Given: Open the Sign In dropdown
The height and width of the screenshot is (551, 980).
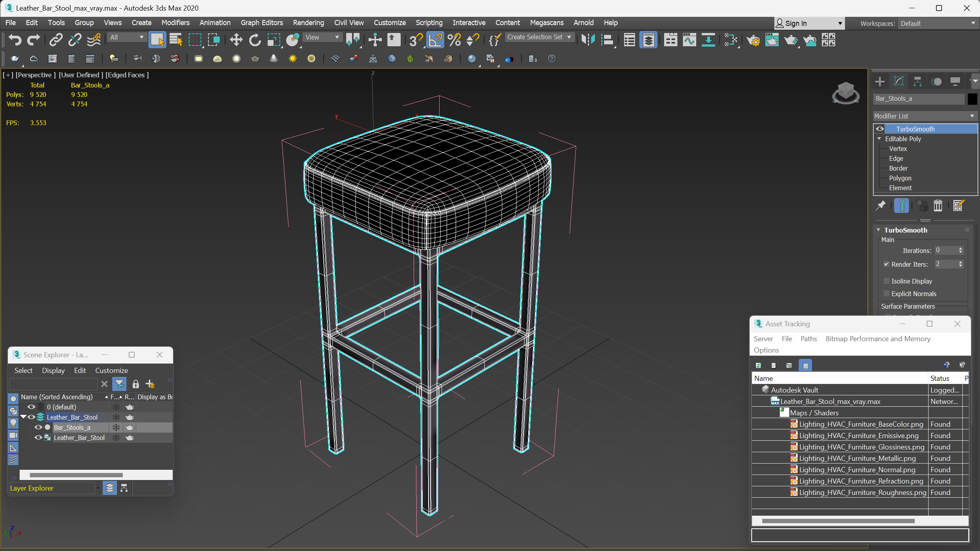Looking at the screenshot, I should pos(809,23).
